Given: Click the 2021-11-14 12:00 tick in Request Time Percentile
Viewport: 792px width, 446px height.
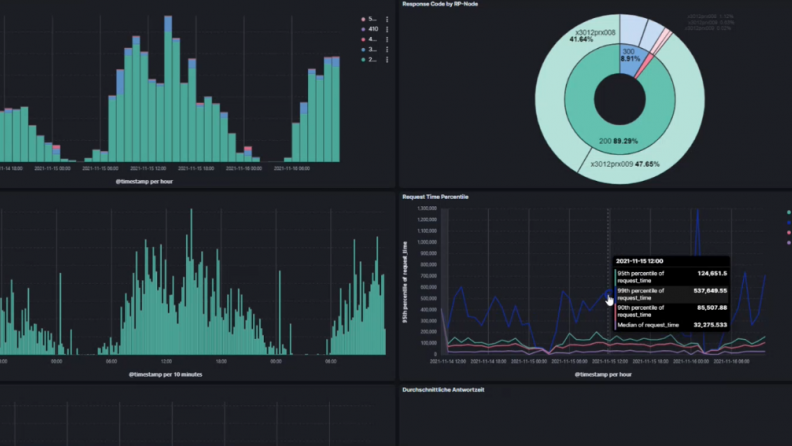Looking at the screenshot, I should coord(448,362).
